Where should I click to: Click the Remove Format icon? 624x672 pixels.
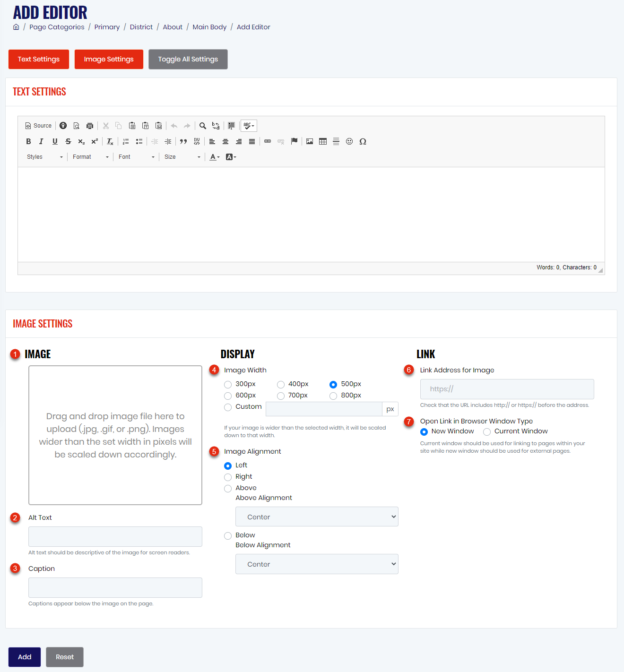click(x=110, y=141)
